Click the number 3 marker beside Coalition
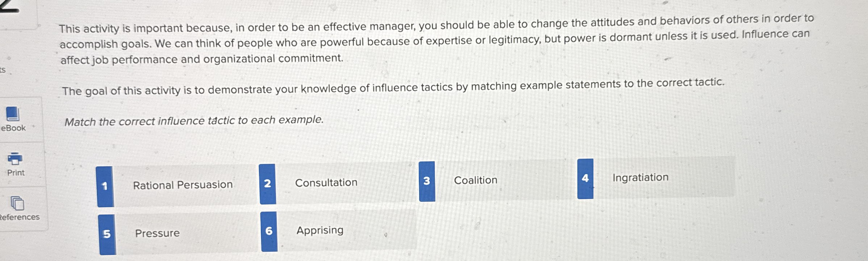 pyautogui.click(x=427, y=181)
